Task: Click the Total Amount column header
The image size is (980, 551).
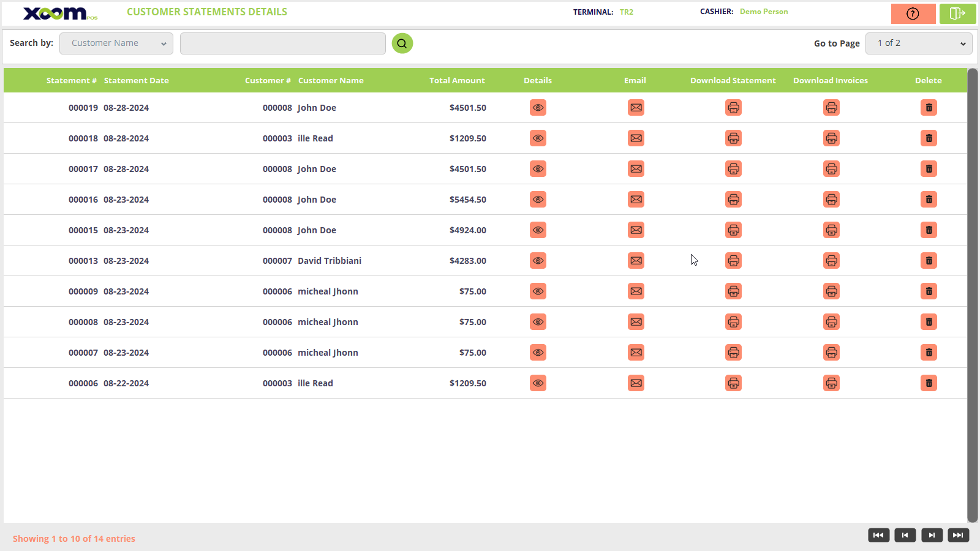Action: [x=456, y=80]
